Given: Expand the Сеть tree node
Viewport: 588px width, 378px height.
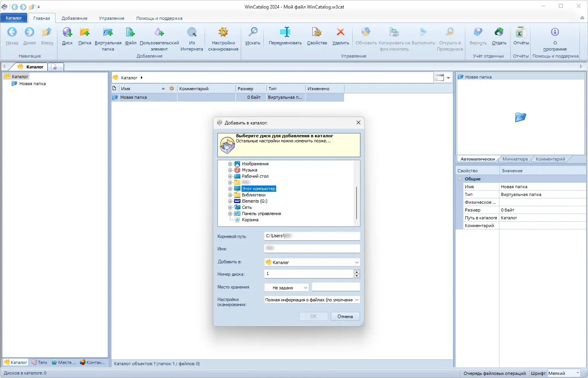Looking at the screenshot, I should [230, 207].
